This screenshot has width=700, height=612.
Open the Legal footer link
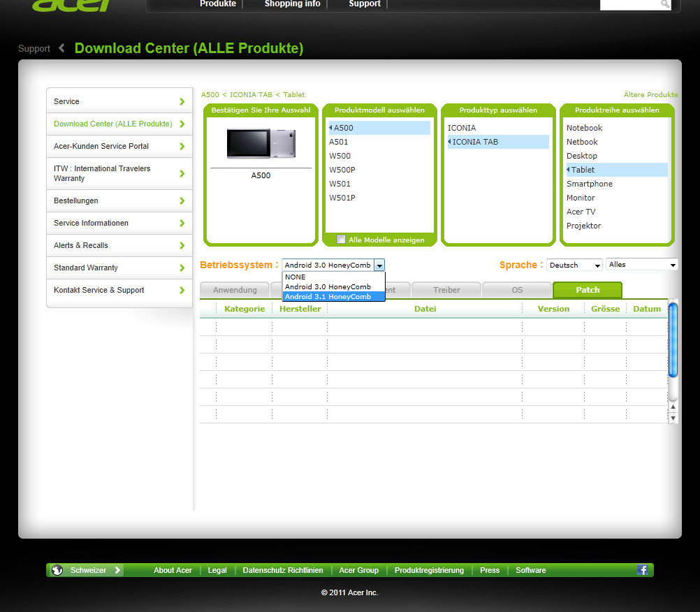(217, 570)
